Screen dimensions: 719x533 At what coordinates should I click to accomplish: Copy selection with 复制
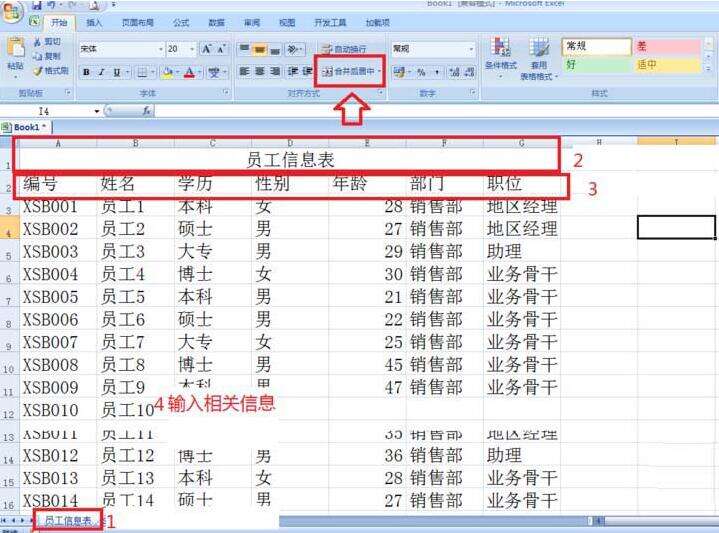(x=47, y=56)
